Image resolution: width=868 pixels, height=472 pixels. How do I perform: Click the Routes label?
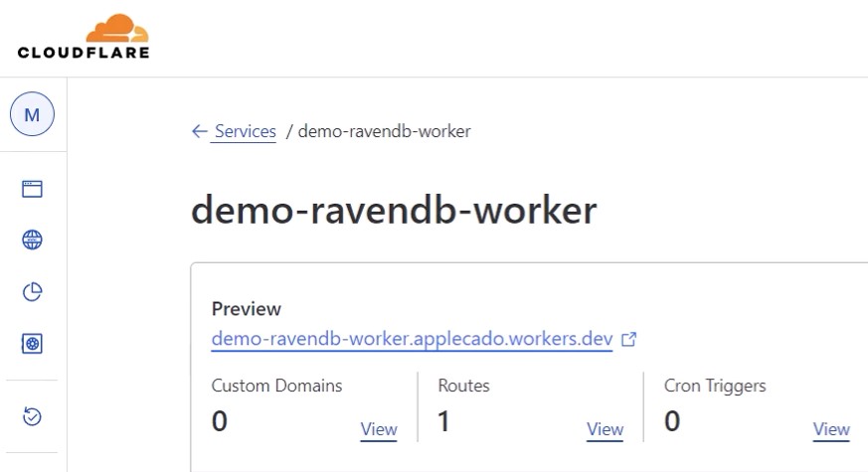[x=464, y=386]
